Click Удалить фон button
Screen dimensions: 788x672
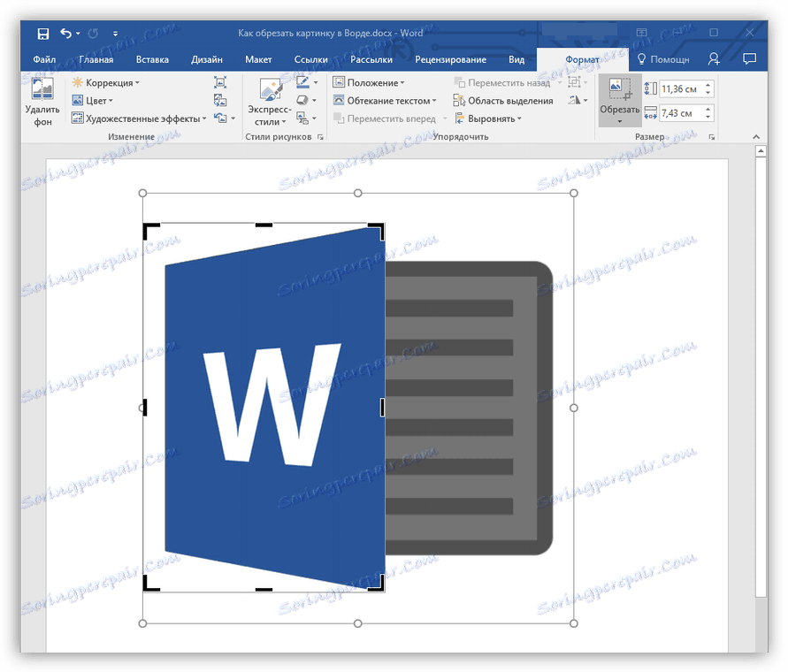[x=42, y=102]
